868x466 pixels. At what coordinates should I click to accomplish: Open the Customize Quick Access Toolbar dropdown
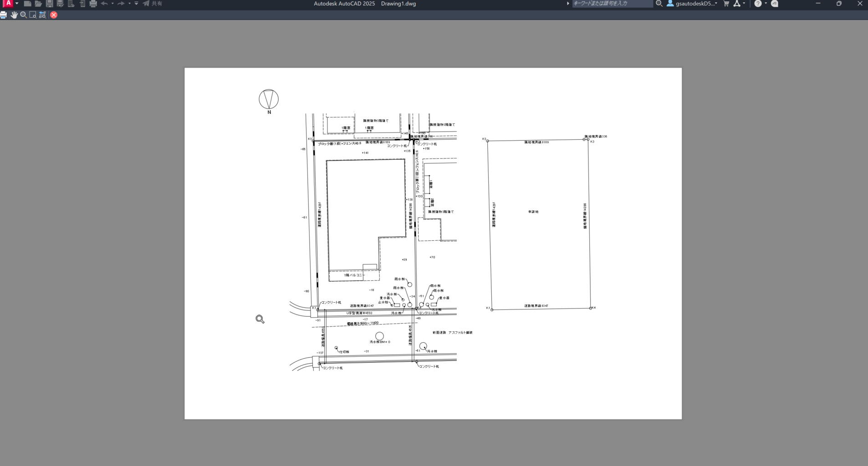[x=136, y=4]
